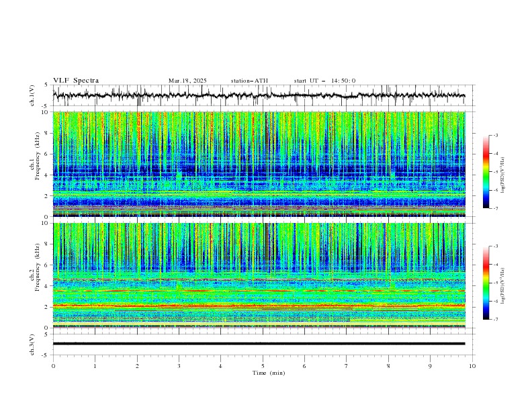Click time axis tick label "0"
This screenshot has width=532, height=411.
(x=53, y=366)
